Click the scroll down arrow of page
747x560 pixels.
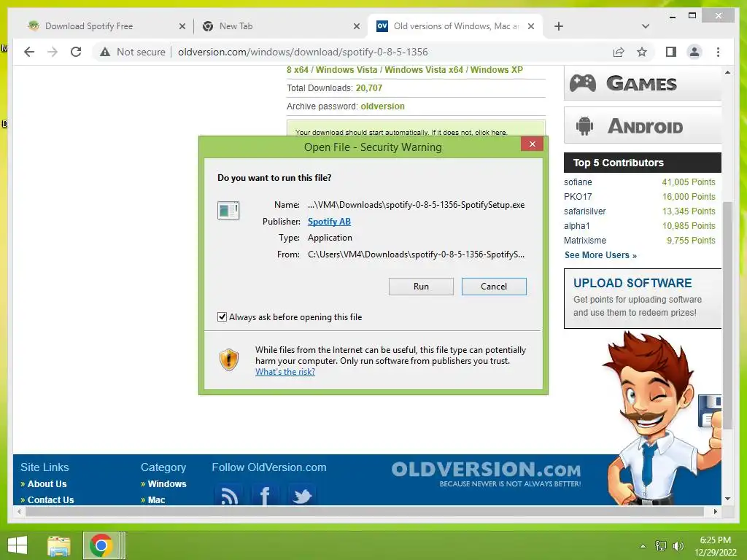(727, 499)
